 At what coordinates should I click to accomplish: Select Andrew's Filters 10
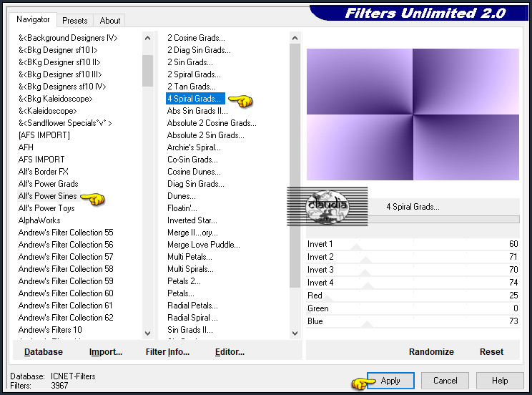50,330
